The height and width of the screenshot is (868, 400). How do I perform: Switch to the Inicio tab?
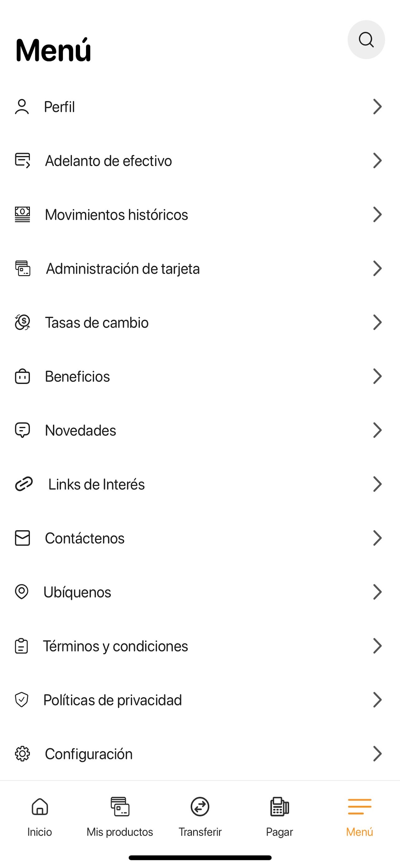click(x=40, y=817)
